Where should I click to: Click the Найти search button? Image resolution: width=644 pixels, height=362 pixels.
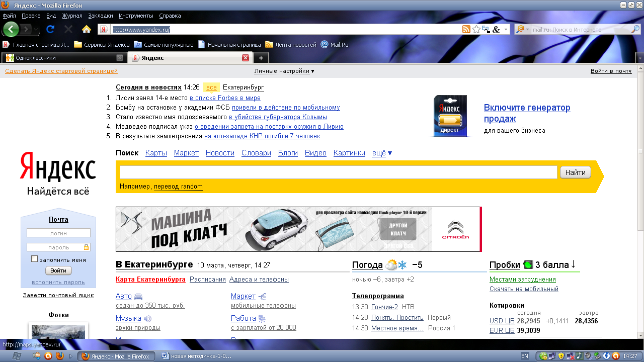pyautogui.click(x=575, y=172)
